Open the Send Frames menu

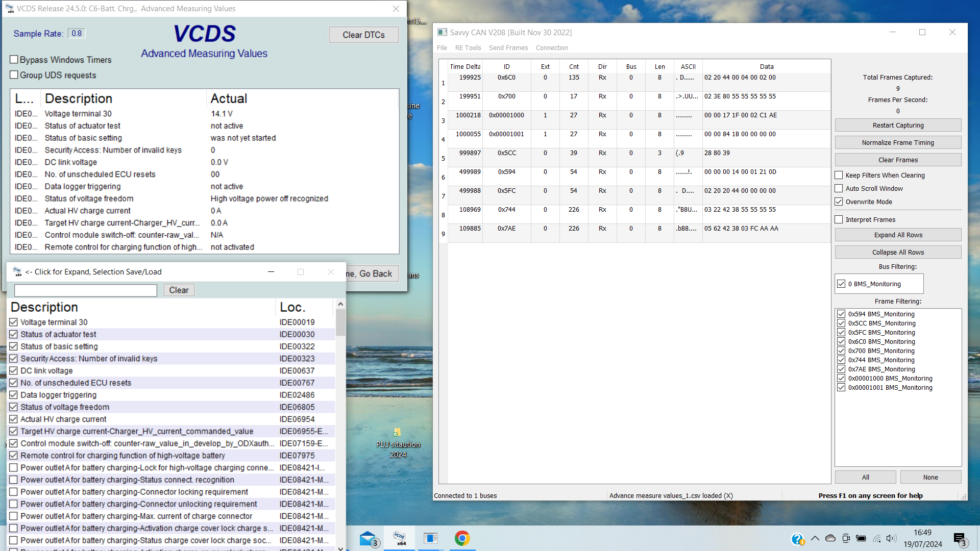tap(508, 47)
